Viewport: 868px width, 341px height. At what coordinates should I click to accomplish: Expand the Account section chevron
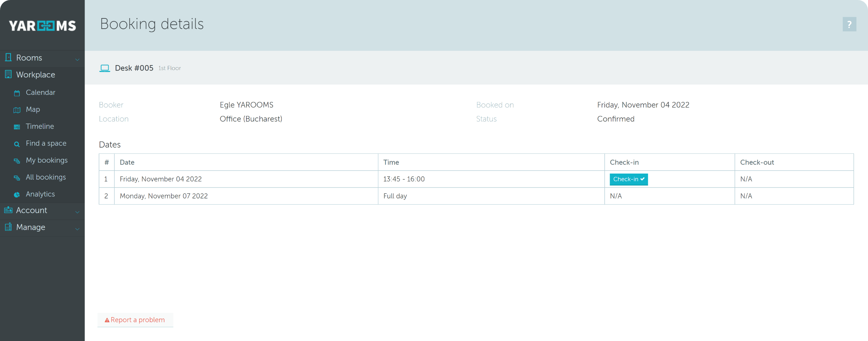pos(78,212)
